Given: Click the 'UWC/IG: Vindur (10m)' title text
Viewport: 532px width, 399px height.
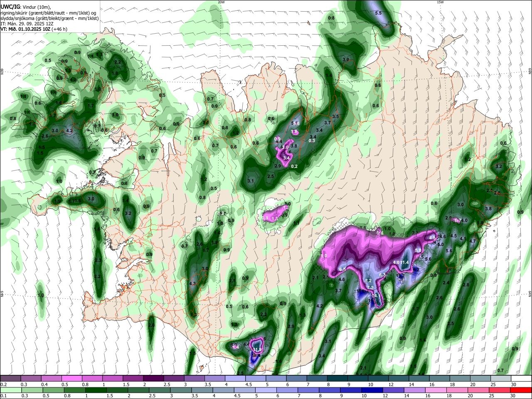Looking at the screenshot, I should click(25, 6).
